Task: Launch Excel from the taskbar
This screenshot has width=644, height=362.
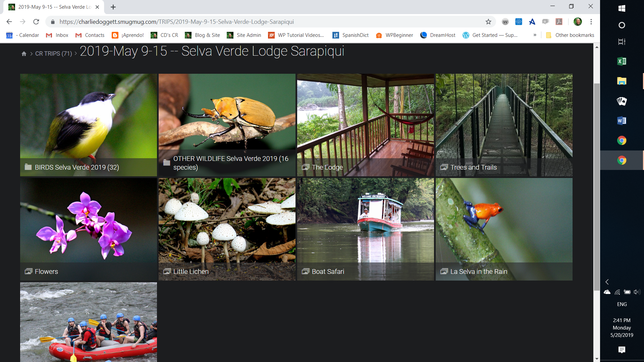Action: click(622, 61)
